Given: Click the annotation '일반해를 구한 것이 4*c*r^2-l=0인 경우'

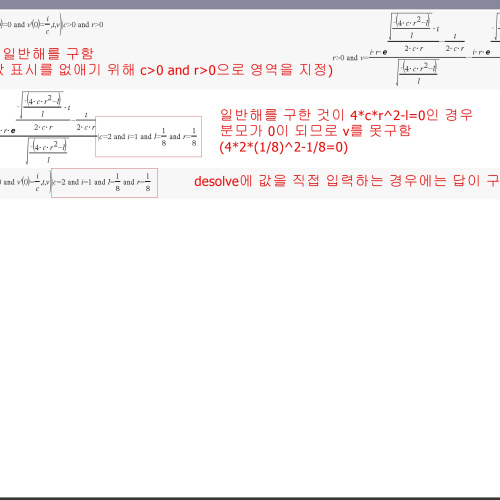Looking at the screenshot, I should click(346, 115).
